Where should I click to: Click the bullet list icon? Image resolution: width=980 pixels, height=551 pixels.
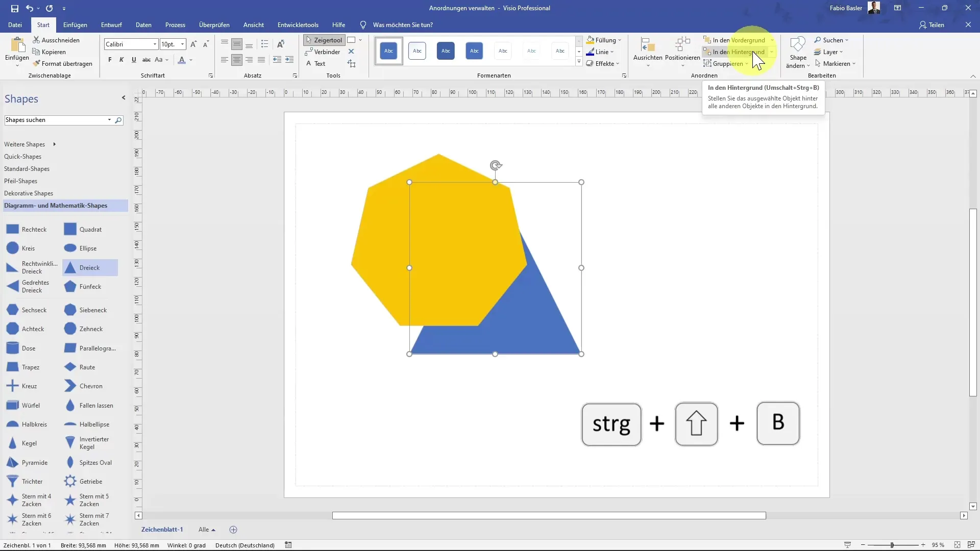(264, 44)
